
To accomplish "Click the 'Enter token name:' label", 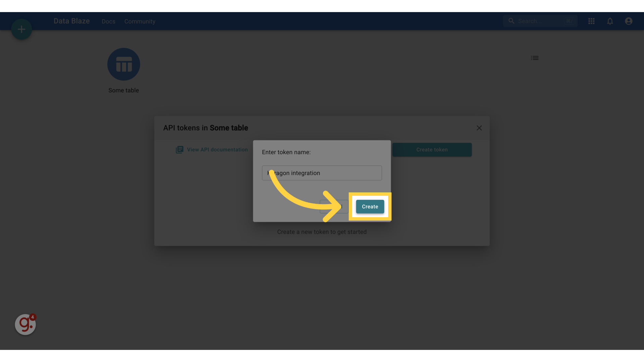I will pos(286,152).
